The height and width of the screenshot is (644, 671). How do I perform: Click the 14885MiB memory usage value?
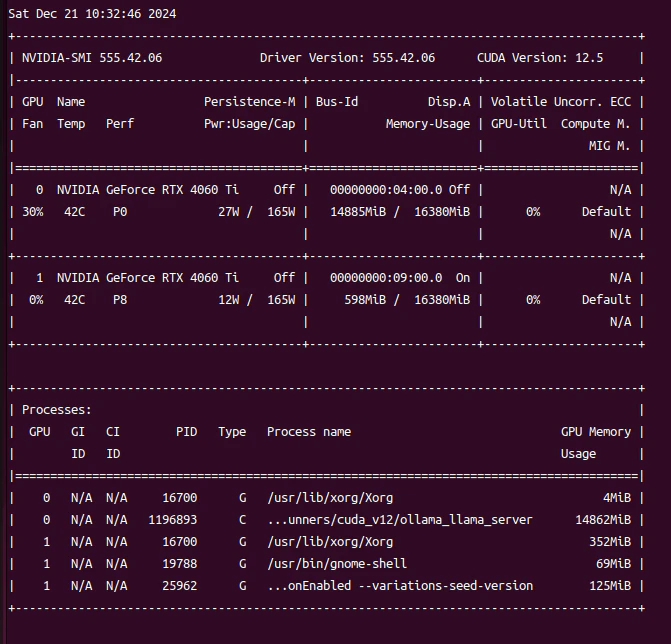point(358,212)
